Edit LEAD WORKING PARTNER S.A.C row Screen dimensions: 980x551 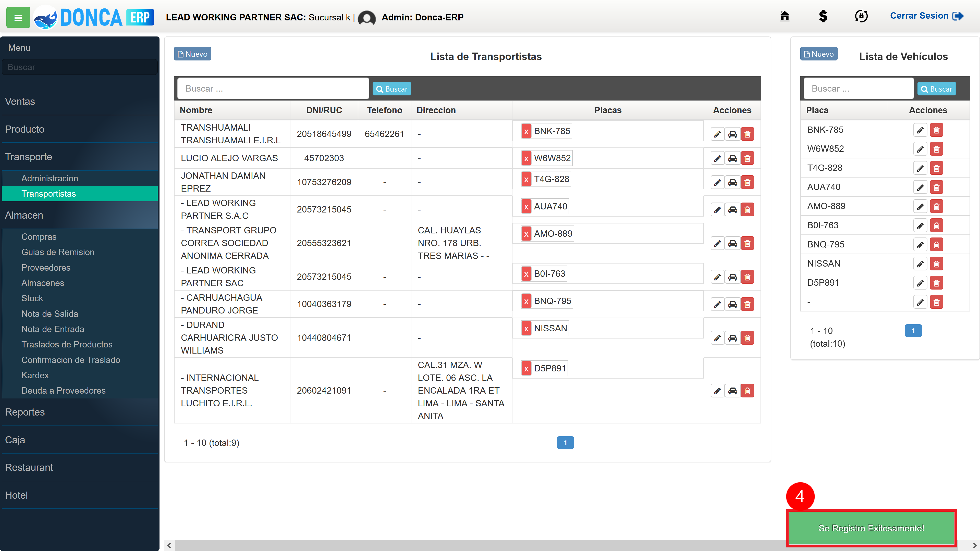point(717,209)
